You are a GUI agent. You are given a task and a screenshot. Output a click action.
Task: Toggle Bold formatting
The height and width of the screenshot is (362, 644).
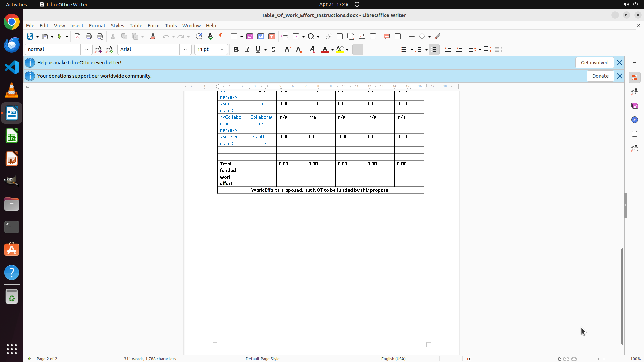(236, 50)
